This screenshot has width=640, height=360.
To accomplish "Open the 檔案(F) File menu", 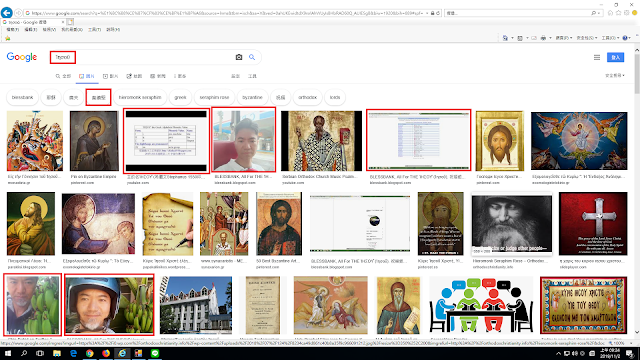I will coord(12,29).
